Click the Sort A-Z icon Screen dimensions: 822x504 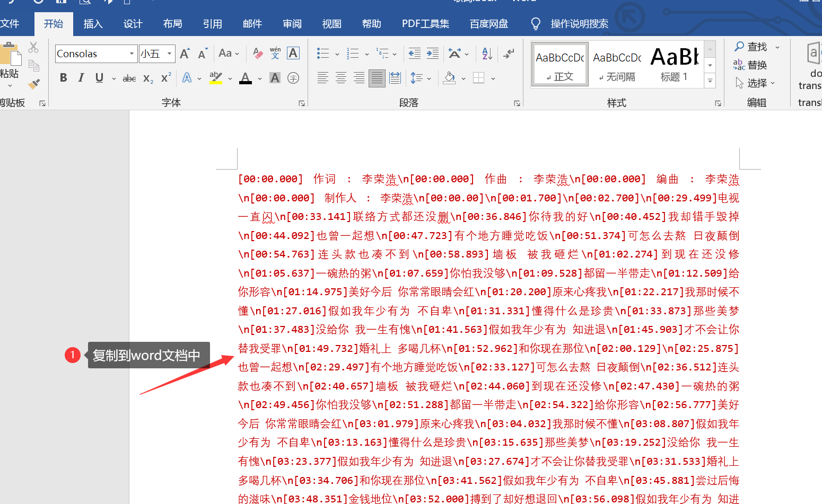click(487, 54)
